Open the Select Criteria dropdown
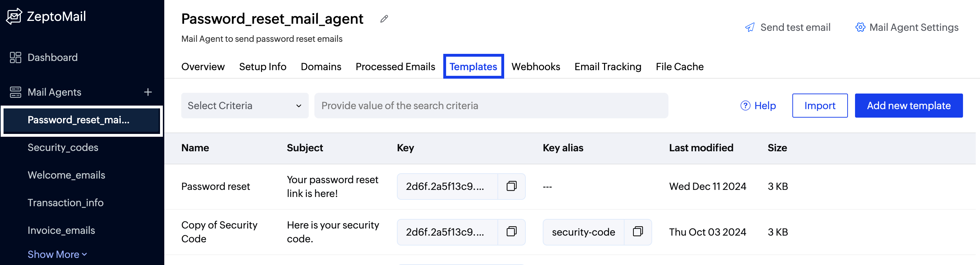This screenshot has height=265, width=980. (245, 106)
